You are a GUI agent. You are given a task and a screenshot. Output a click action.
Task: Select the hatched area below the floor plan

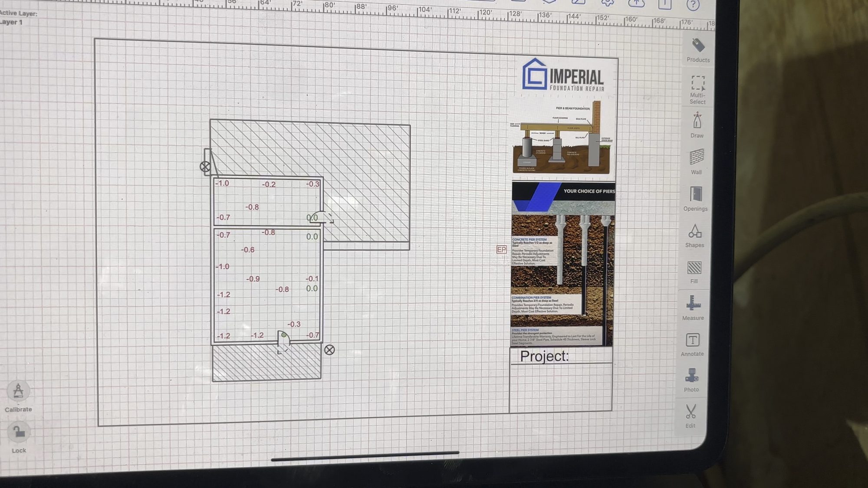[266, 362]
